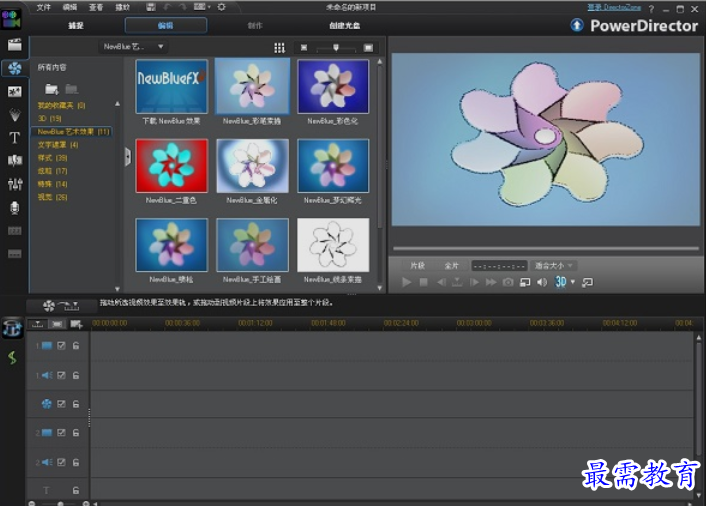
Task: Click the thumbnail size slider handle
Action: point(336,47)
